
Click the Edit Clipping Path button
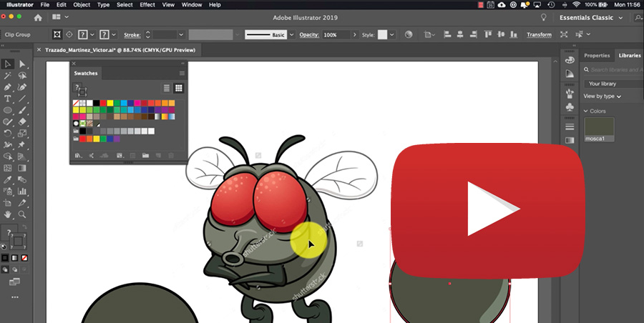point(57,35)
